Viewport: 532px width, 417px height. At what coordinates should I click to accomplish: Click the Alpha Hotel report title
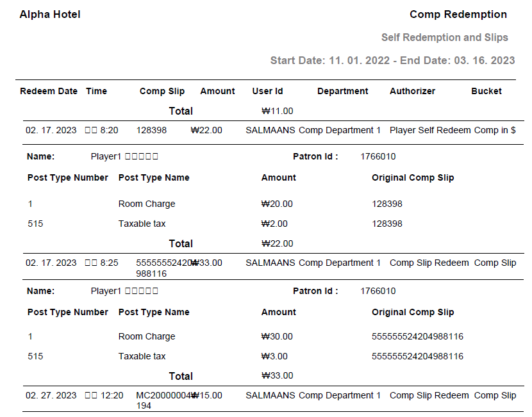[x=50, y=14]
